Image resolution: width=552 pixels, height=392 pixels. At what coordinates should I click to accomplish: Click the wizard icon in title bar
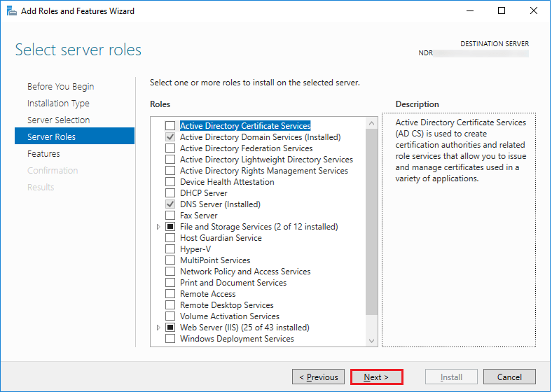coord(12,11)
